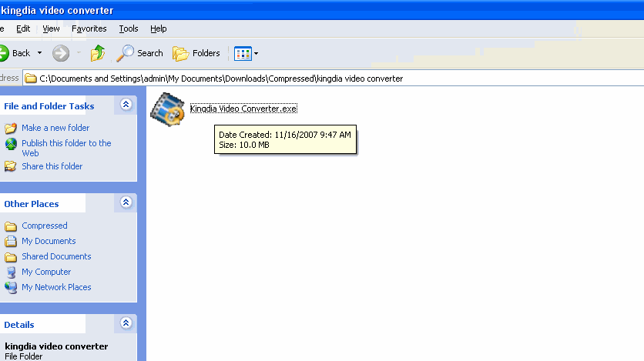
Task: Click the Views grid icon
Action: click(243, 53)
